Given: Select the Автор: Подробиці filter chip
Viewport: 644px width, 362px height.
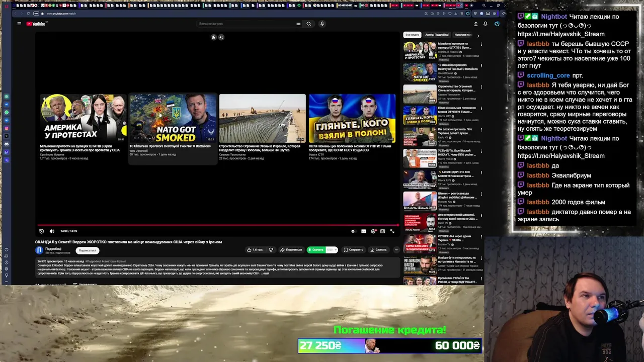Looking at the screenshot, I should point(437,35).
